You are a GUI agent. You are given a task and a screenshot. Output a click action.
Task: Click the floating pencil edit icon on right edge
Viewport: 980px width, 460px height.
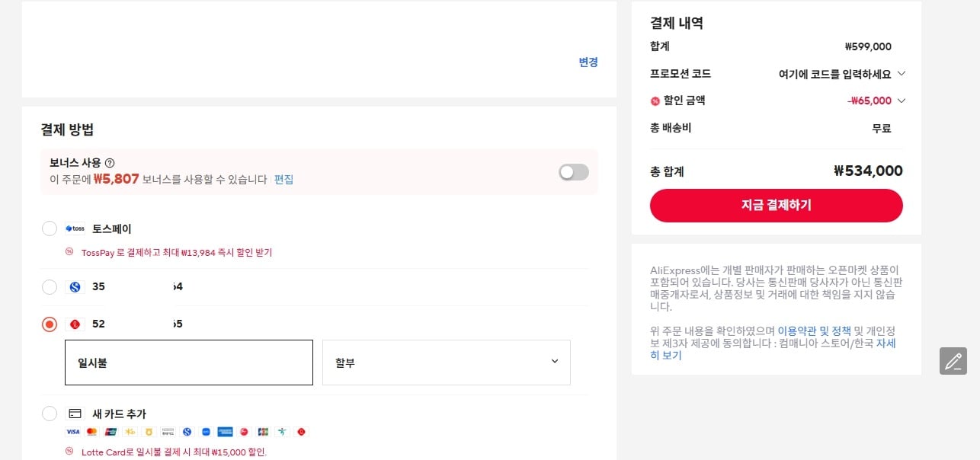click(953, 361)
